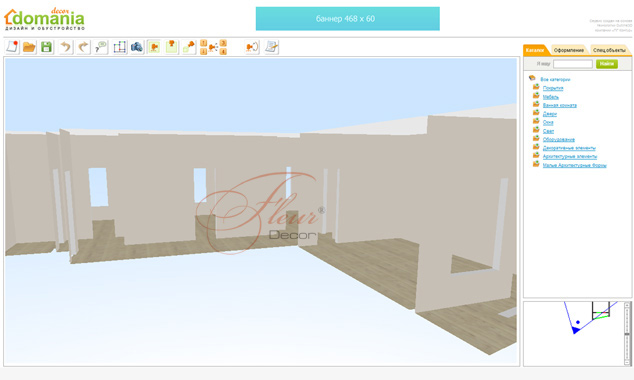Expand the Ванная комната folder icon
Image resolution: width=634 pixels, height=380 pixels.
[536, 104]
